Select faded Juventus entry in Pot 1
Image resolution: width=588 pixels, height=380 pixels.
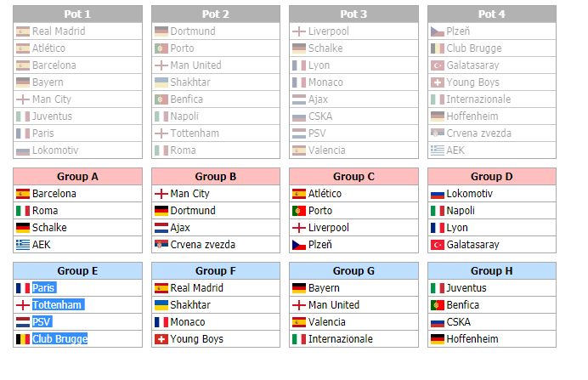pos(77,116)
